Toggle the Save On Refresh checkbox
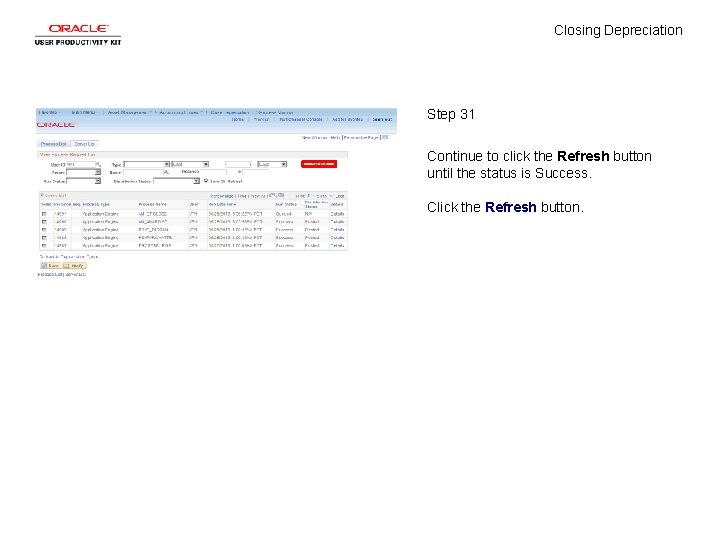 click(x=206, y=181)
